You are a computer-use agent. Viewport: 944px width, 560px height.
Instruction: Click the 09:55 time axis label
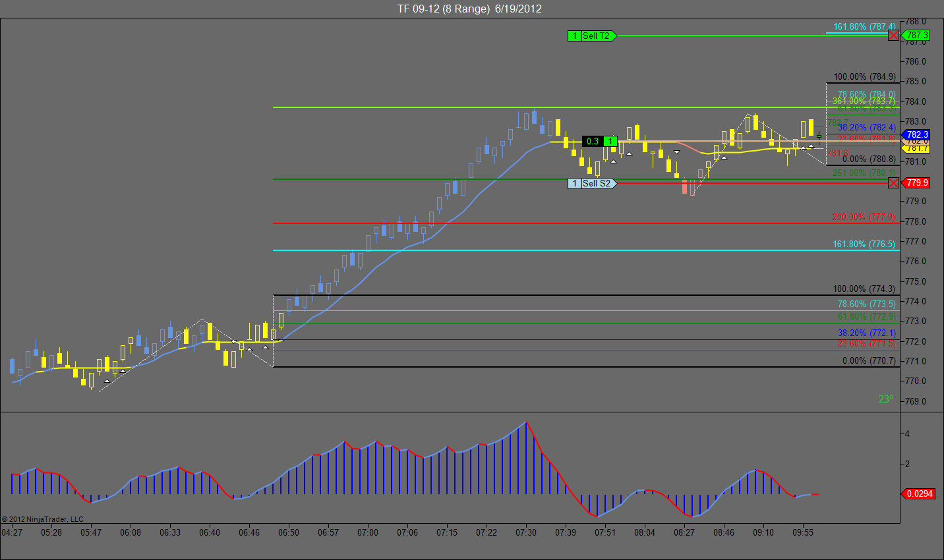[803, 532]
